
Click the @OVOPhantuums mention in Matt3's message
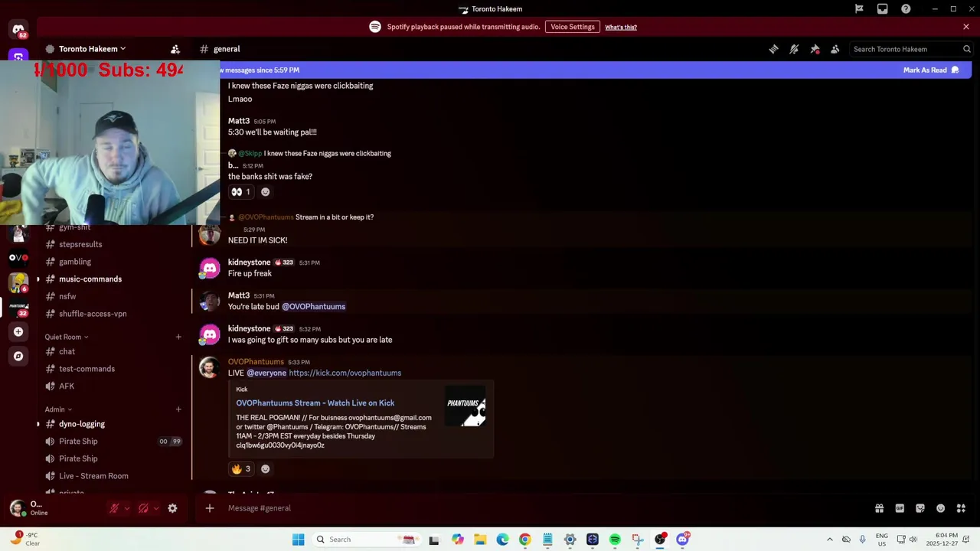pyautogui.click(x=313, y=307)
